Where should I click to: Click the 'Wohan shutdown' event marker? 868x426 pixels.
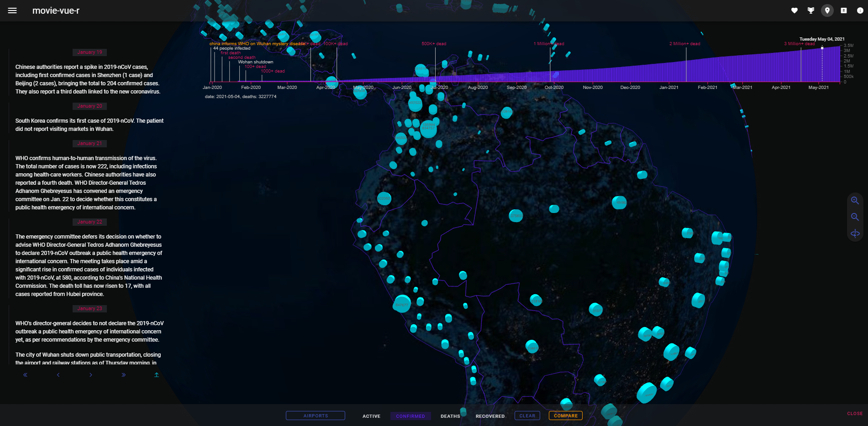(x=255, y=62)
